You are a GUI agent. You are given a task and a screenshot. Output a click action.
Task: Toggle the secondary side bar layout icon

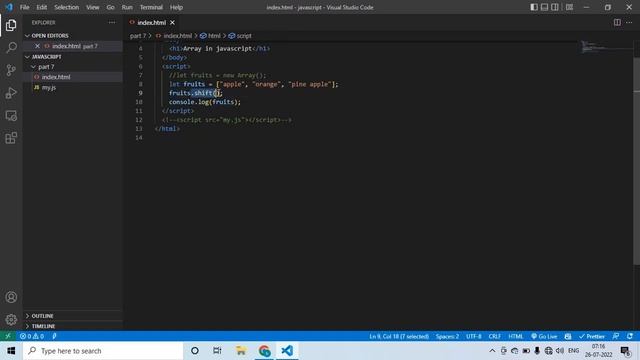(x=555, y=7)
